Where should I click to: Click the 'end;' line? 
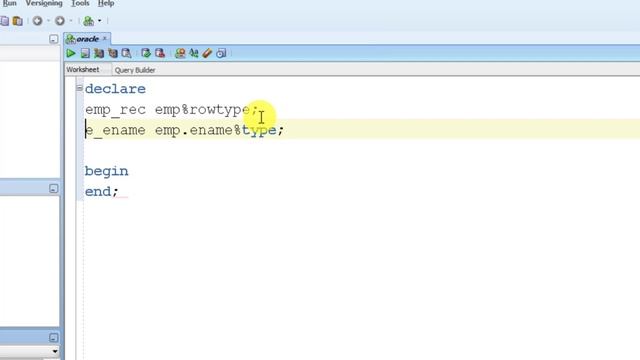(102, 191)
